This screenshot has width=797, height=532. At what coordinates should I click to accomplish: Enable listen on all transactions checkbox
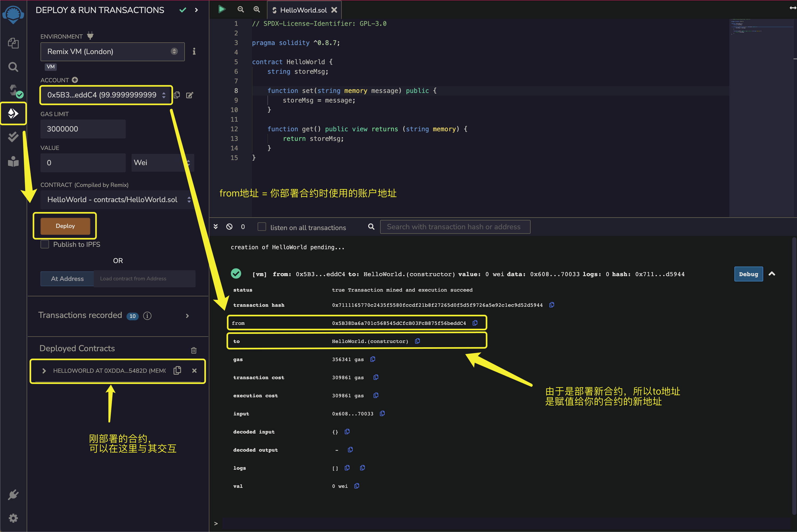(x=262, y=227)
